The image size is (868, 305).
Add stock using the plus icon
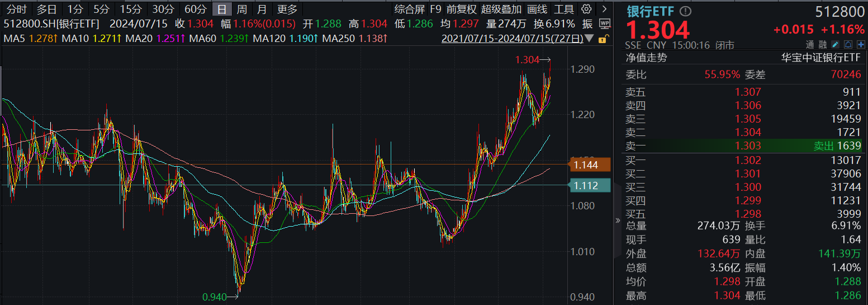tap(861, 44)
